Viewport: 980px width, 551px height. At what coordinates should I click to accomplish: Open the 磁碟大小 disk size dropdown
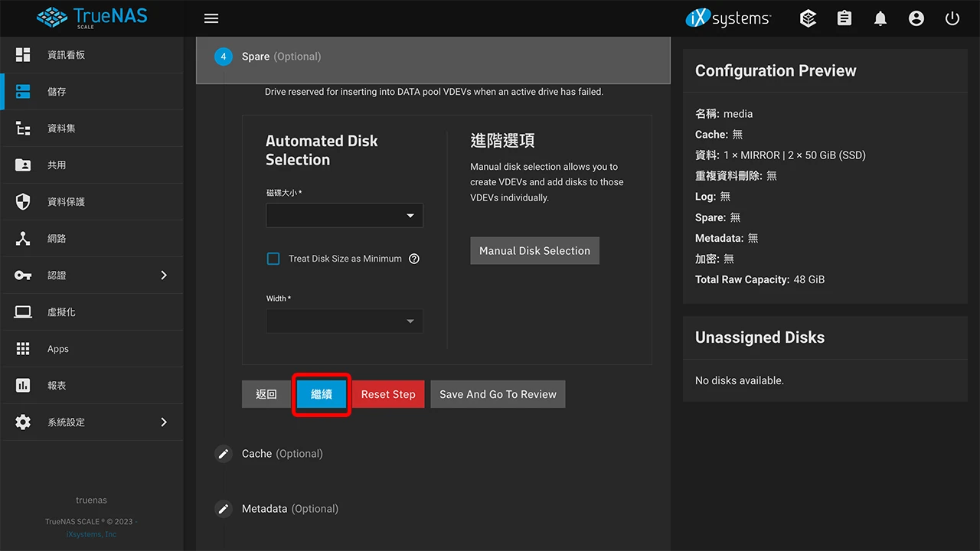click(344, 215)
